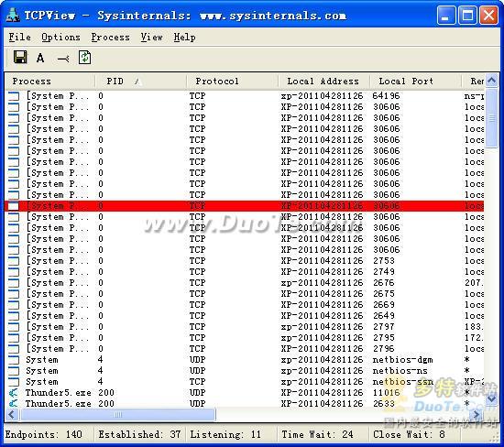Click the vertical scrollbar up arrow
This screenshot has width=504, height=447.
tap(492, 81)
